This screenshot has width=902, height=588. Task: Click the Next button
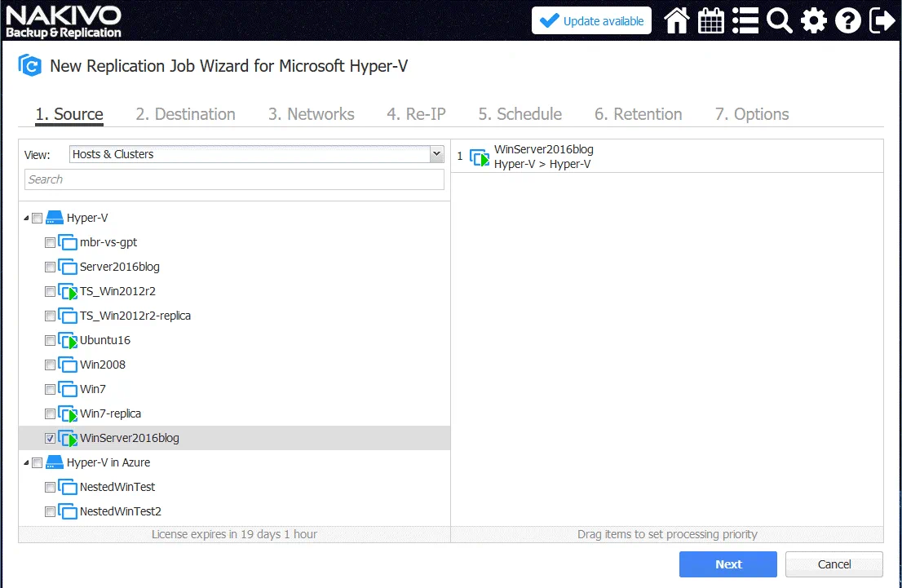click(x=727, y=564)
